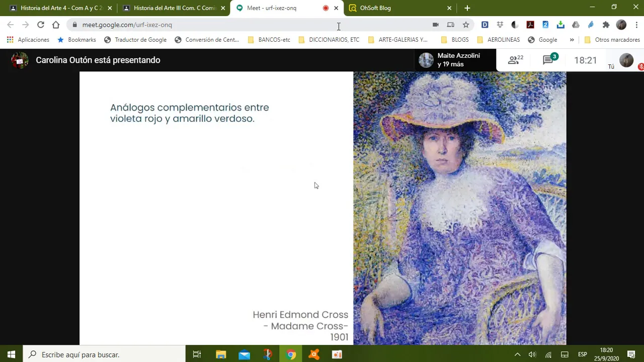Open Chrome profile avatar in toolbar
The image size is (644, 362).
click(621, 25)
